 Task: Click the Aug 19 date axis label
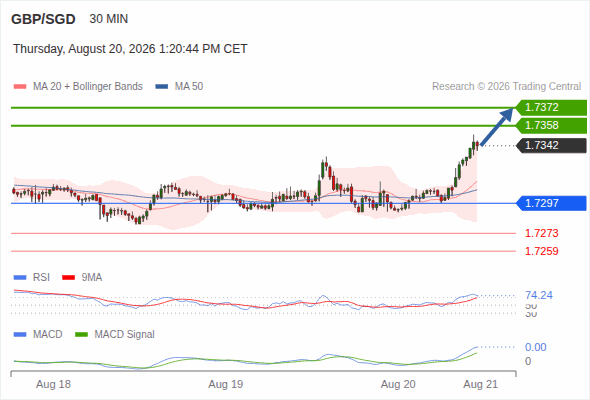tap(226, 385)
